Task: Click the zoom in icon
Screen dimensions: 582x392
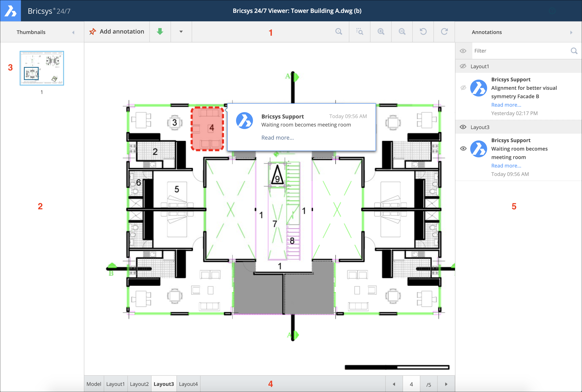Action: pos(381,32)
